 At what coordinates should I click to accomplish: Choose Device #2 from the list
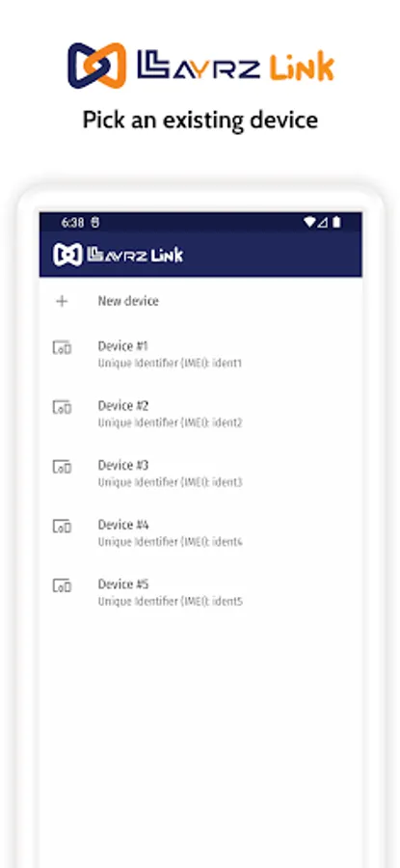[x=200, y=414]
